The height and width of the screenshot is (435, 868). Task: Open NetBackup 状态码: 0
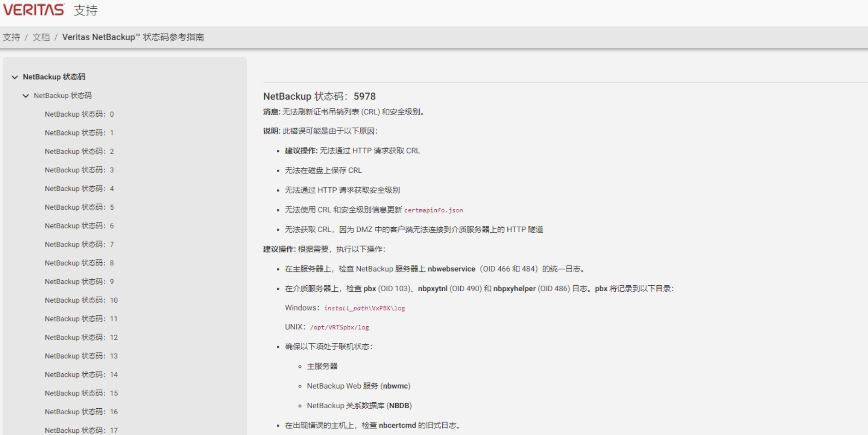(x=79, y=114)
